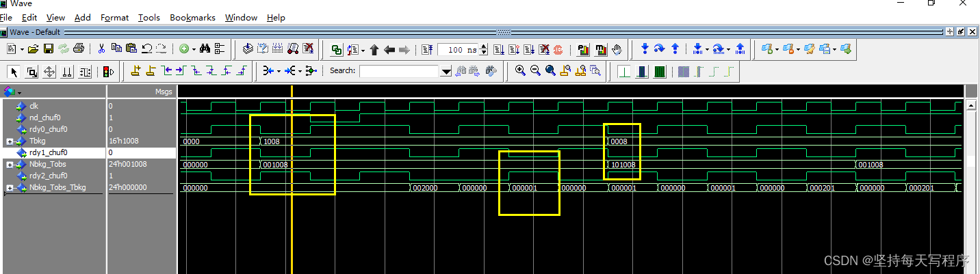Click the Run simulation icon

tap(498, 49)
